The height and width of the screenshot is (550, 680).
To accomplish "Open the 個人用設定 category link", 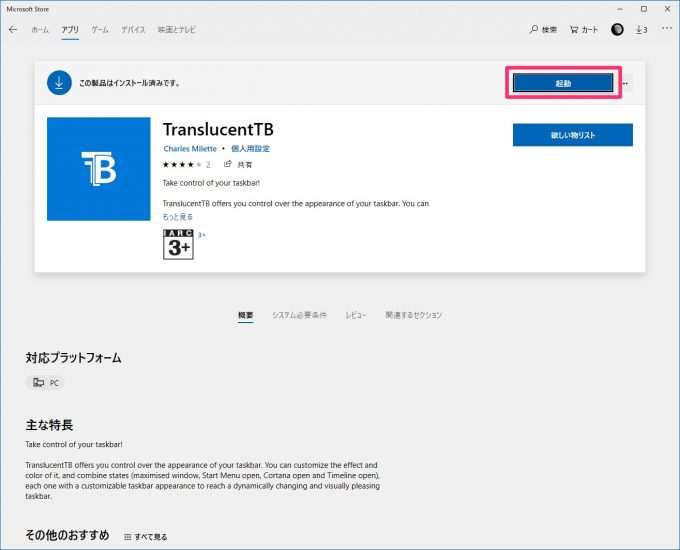I will tap(250, 149).
